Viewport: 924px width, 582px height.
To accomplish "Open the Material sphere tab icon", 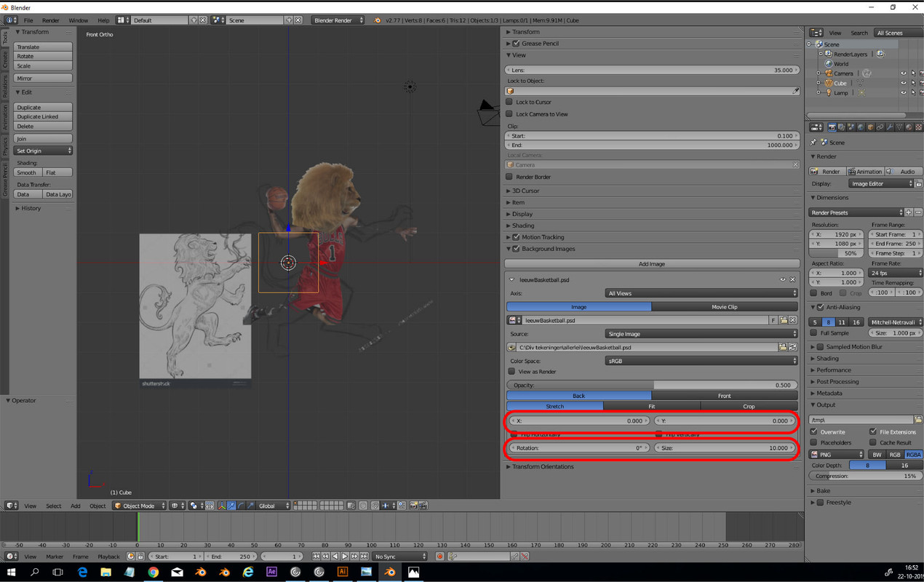I will [909, 127].
